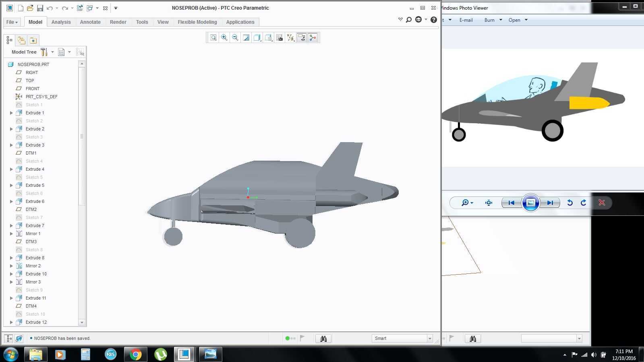Viewport: 644px width, 362px height.
Task: Open the Learning Connector icon
Action: tap(418, 20)
